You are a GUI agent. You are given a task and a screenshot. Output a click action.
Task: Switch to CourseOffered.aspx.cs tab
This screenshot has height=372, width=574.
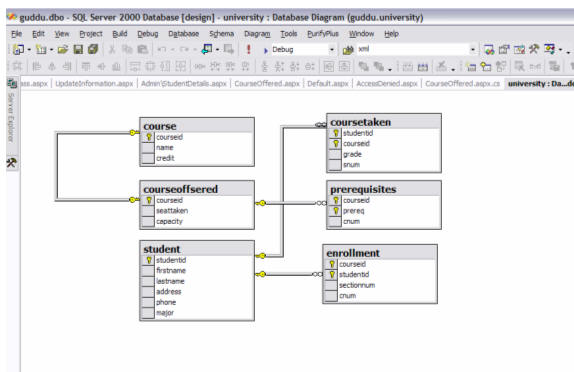coord(463,83)
